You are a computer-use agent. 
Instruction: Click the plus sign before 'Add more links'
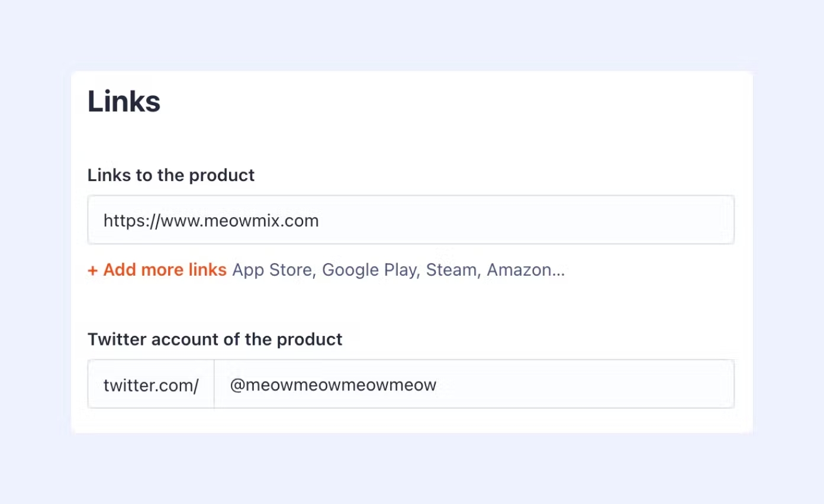coord(92,270)
